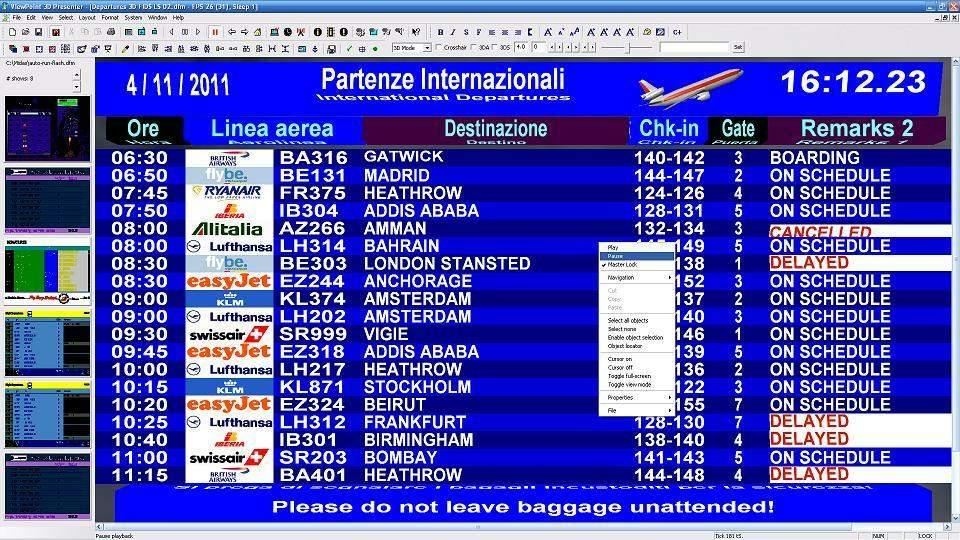Open the View menu
Viewport: 960px width, 540px height.
[47, 18]
